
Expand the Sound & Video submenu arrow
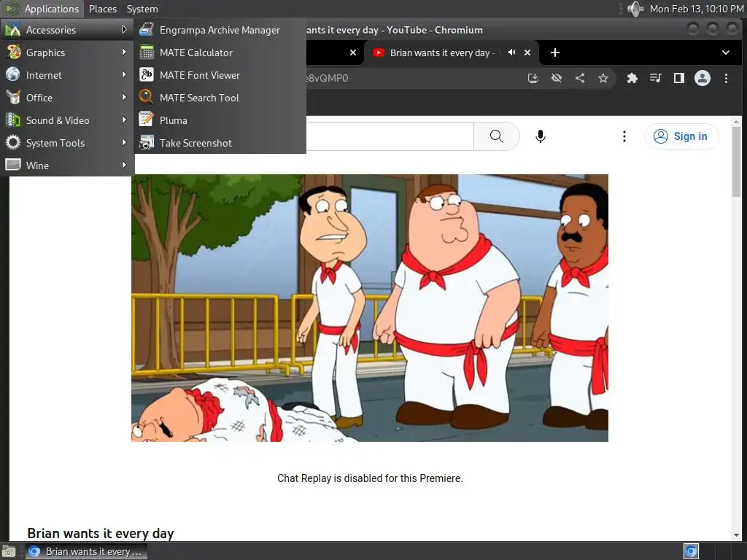coord(124,120)
